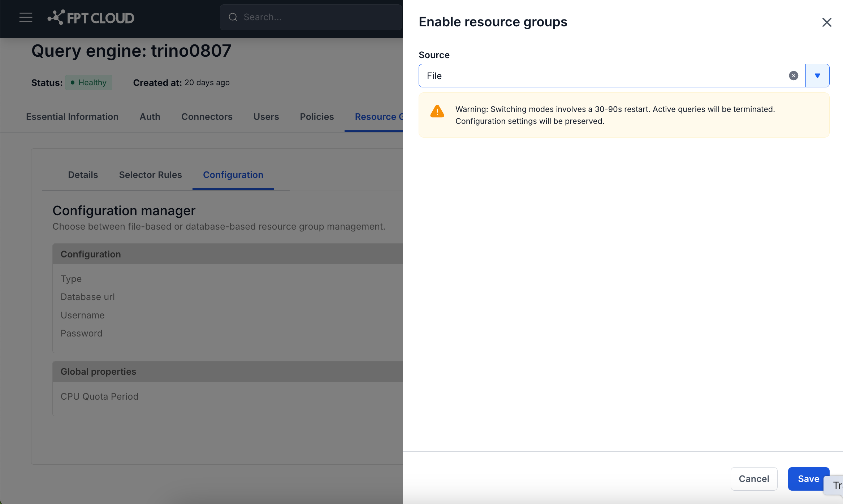
Task: Click the FPT Cloud logo
Action: click(x=91, y=17)
